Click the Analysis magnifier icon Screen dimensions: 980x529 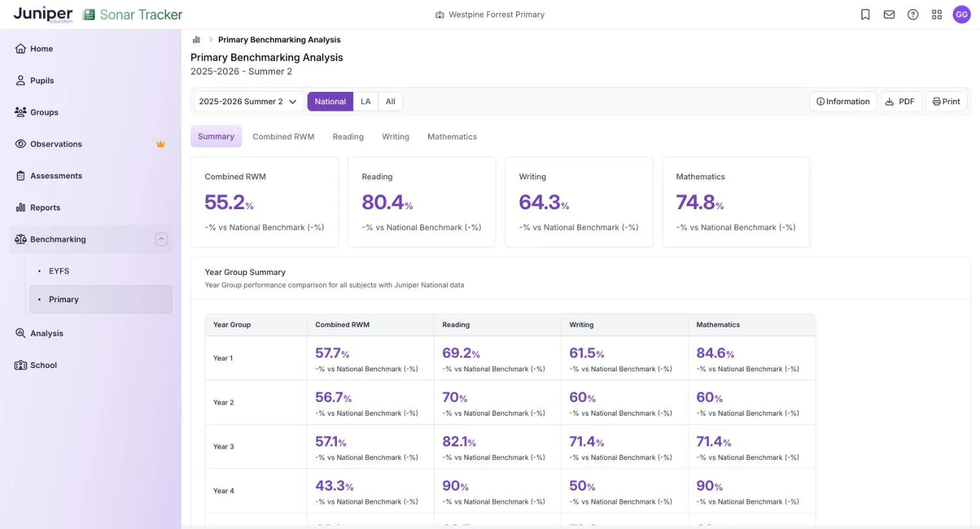(x=20, y=334)
